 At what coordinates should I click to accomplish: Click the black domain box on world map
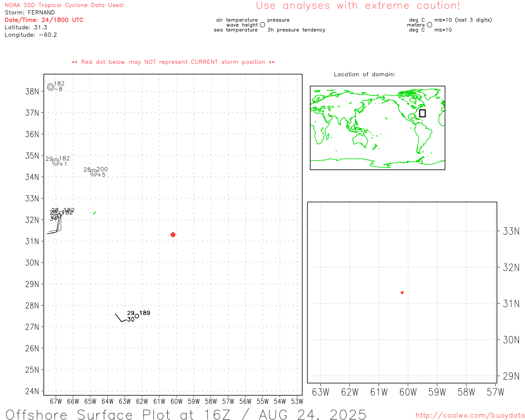click(422, 113)
